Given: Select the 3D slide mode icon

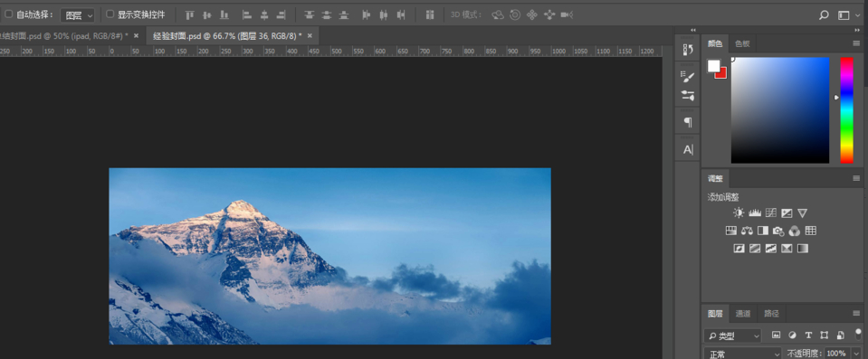Looking at the screenshot, I should [549, 15].
